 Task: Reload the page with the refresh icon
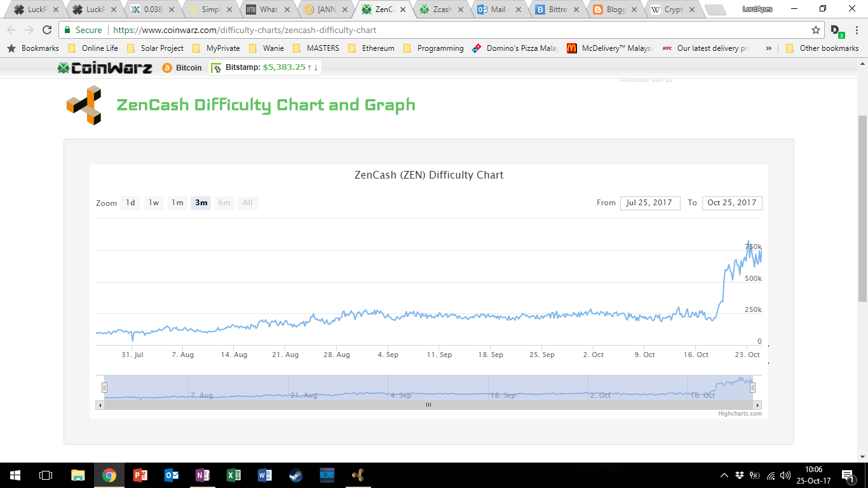47,30
